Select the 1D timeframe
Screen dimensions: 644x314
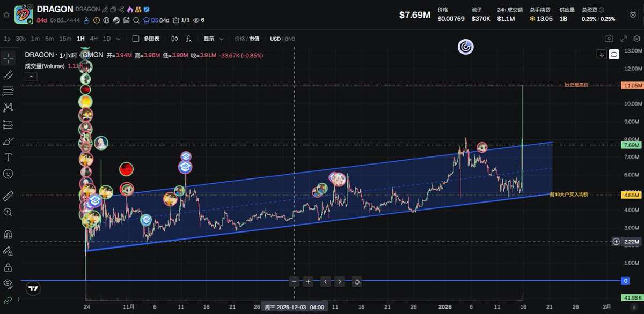pos(107,39)
